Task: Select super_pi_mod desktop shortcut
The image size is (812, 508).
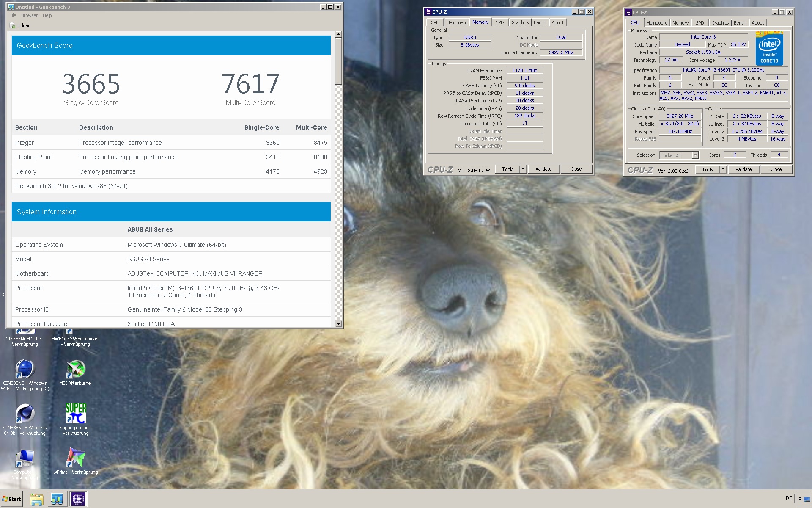Action: [x=76, y=413]
